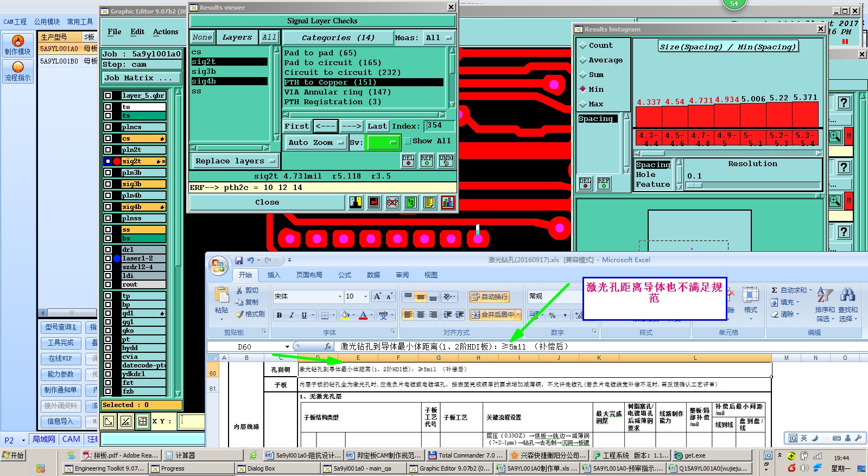Click the Job Matrix button
Image resolution: width=868 pixels, height=476 pixels.
click(x=142, y=78)
